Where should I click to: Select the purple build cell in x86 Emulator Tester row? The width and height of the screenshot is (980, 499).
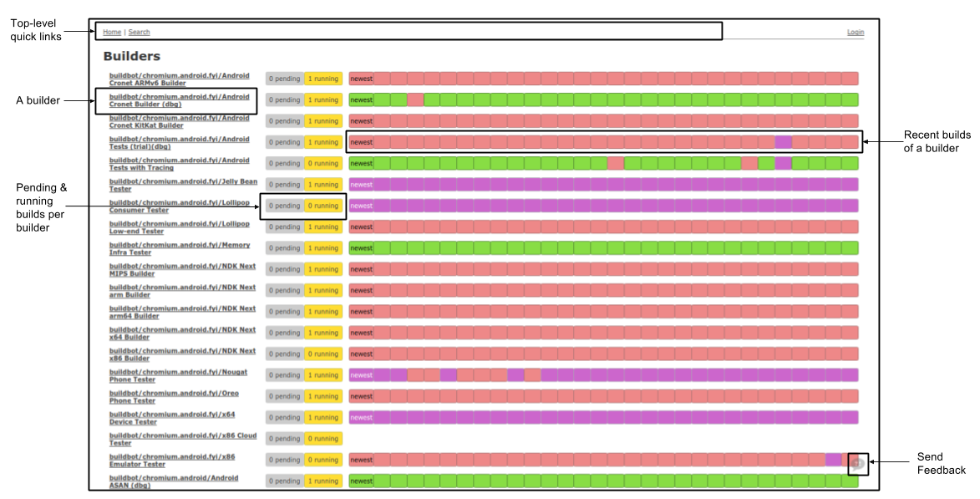coord(833,460)
